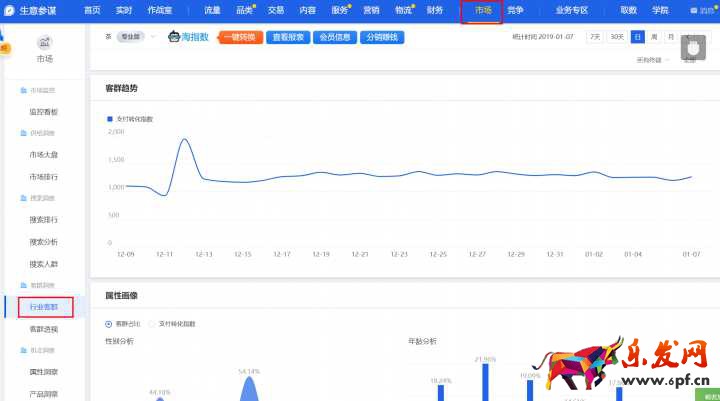The width and height of the screenshot is (720, 401).
Task: Switch to the 流量 top menu tab
Action: click(212, 10)
